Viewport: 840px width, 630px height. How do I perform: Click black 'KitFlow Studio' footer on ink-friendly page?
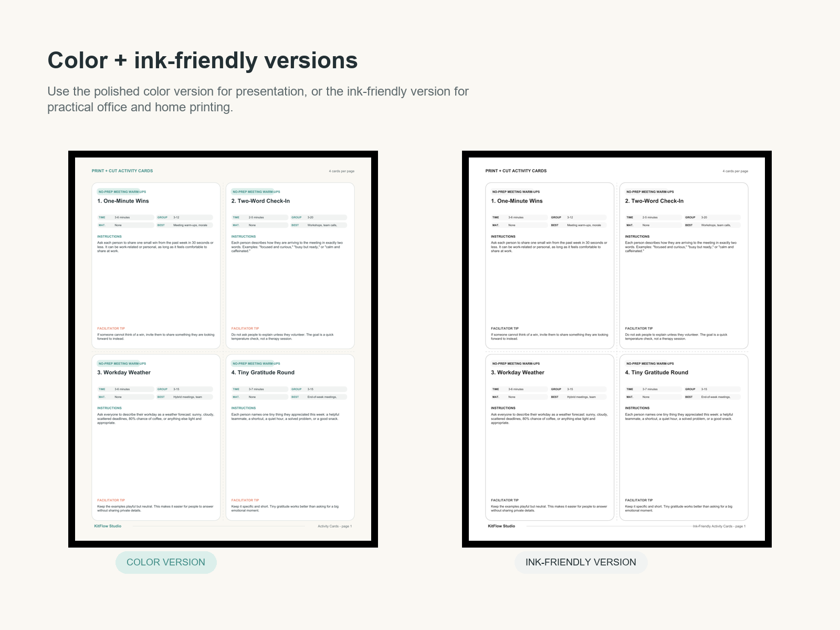(x=501, y=526)
